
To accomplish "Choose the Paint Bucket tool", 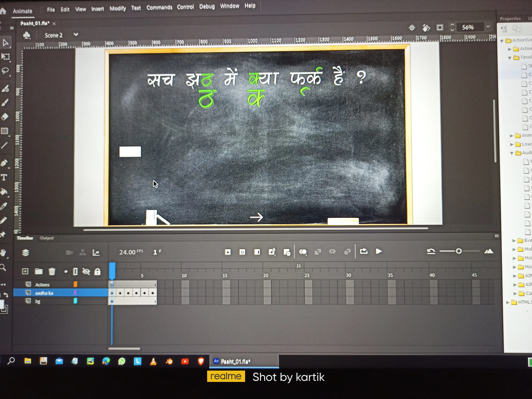I will 4,192.
